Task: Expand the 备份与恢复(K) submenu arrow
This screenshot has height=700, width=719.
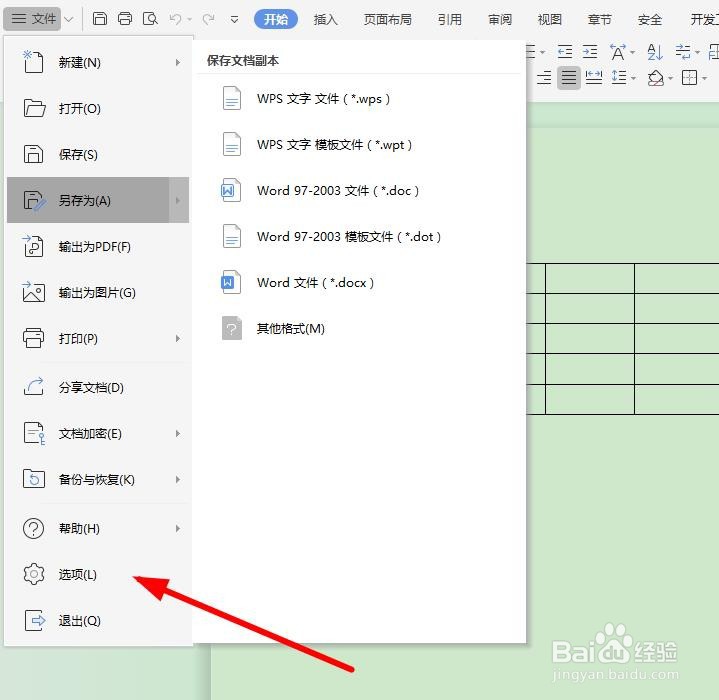Action: pyautogui.click(x=178, y=480)
